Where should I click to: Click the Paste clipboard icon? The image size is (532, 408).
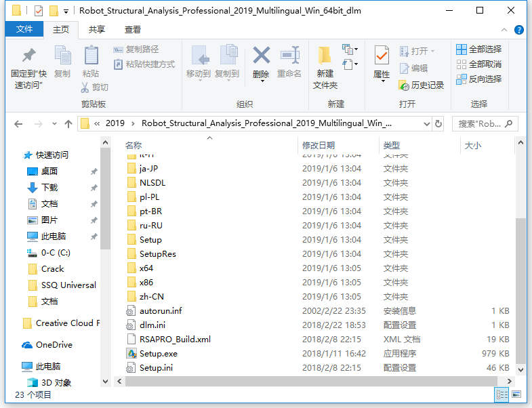(x=91, y=56)
